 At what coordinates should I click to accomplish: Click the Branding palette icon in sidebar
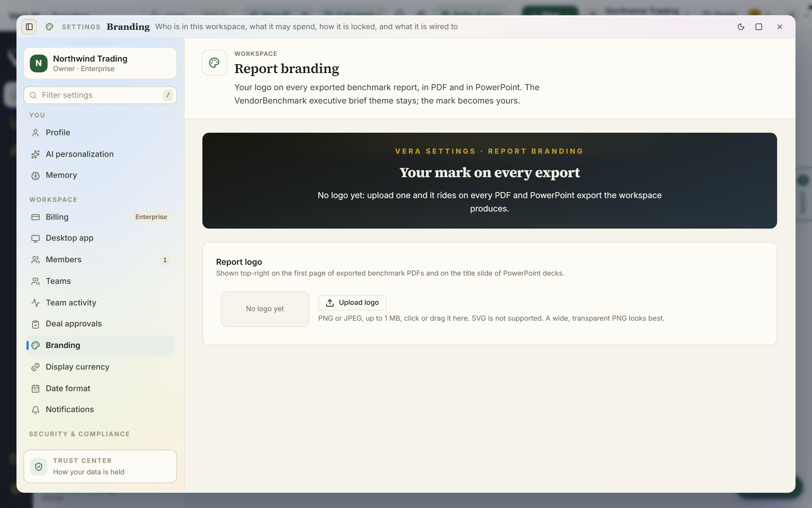(36, 345)
